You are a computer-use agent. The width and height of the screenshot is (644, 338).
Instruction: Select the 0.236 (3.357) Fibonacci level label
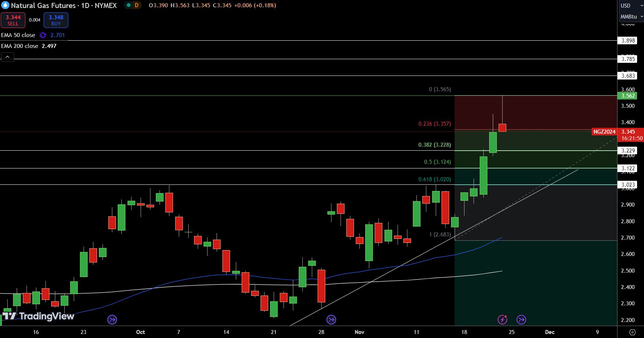(x=434, y=124)
